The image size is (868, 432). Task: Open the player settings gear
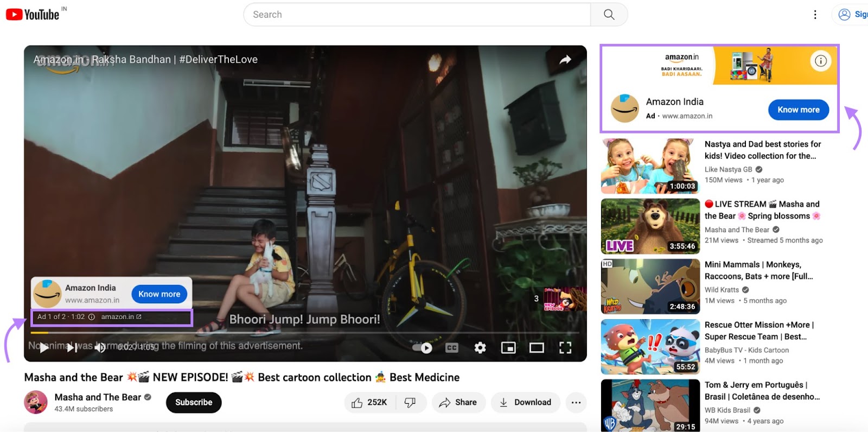click(x=480, y=348)
